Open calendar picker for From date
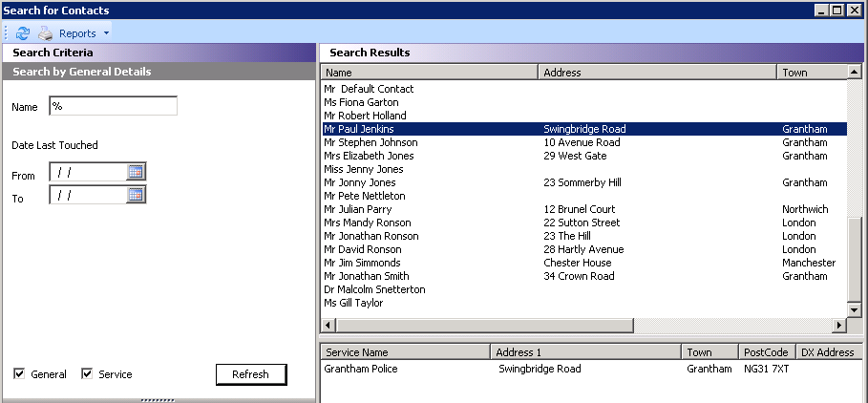The image size is (868, 403). (x=136, y=172)
